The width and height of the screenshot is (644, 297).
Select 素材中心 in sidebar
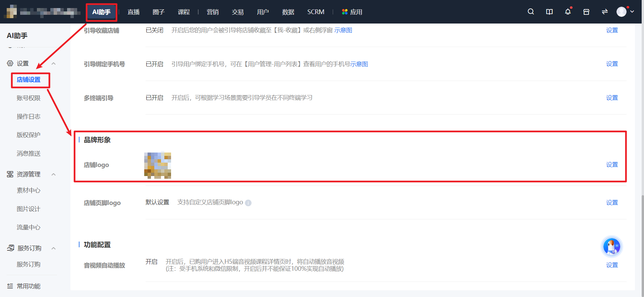pyautogui.click(x=29, y=190)
